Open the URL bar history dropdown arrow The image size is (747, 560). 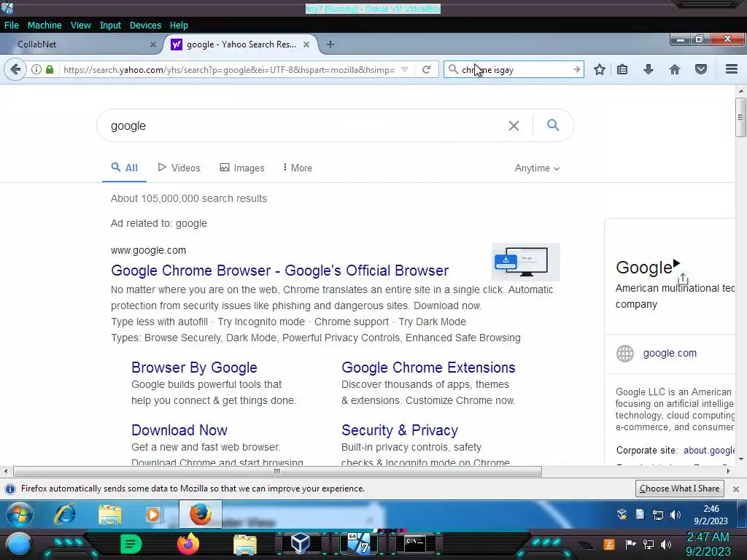coord(404,69)
